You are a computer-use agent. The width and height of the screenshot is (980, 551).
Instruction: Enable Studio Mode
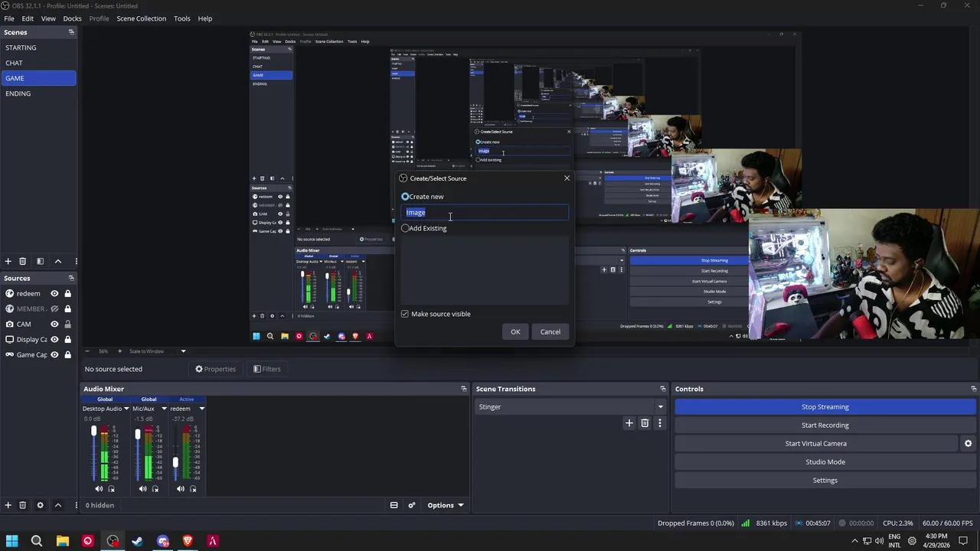point(825,461)
